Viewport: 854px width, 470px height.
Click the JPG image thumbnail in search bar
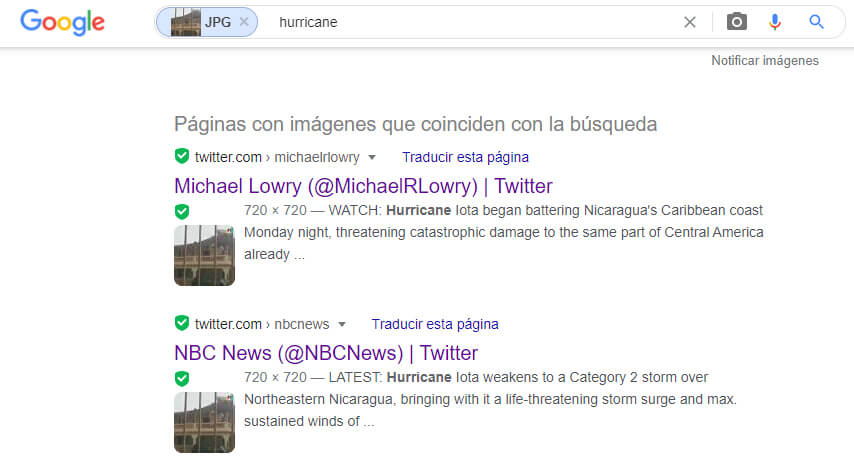pos(186,22)
